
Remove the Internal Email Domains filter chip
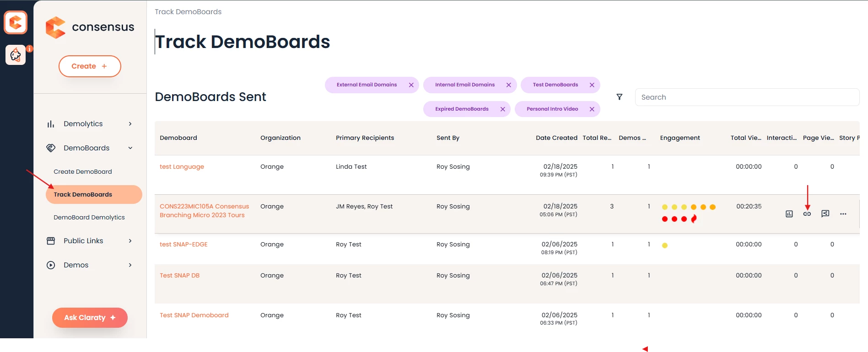(x=509, y=85)
